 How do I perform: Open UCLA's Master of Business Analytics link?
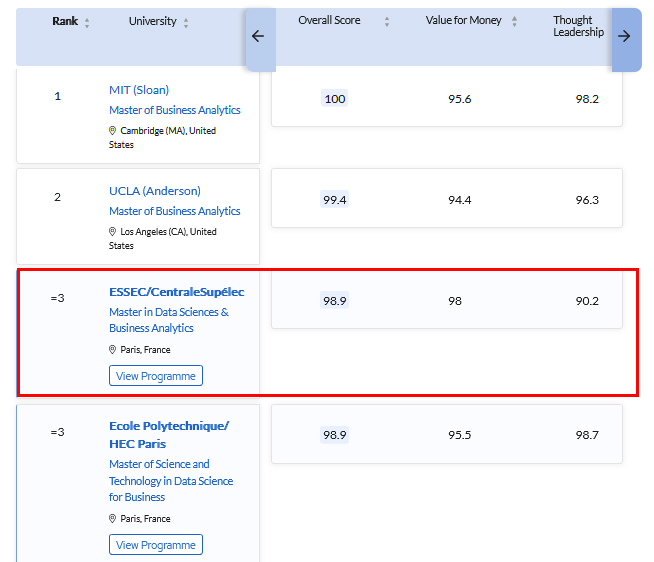[x=175, y=211]
